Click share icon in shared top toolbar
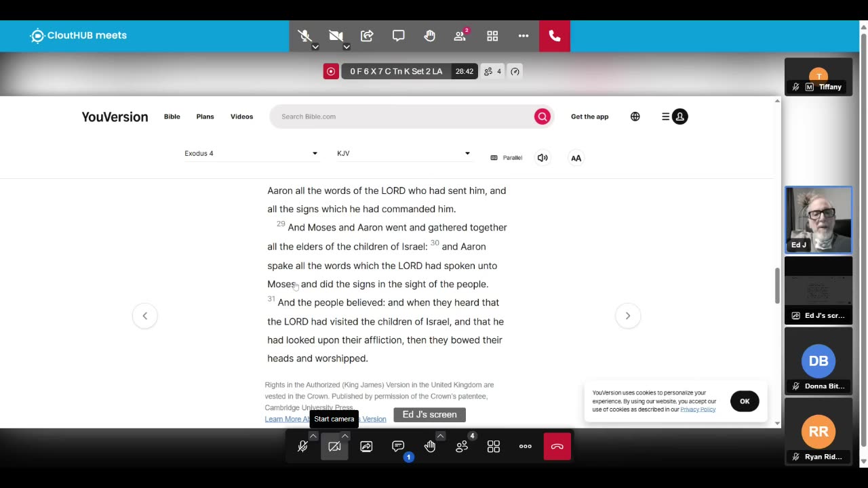Image resolution: width=868 pixels, height=488 pixels. click(367, 36)
